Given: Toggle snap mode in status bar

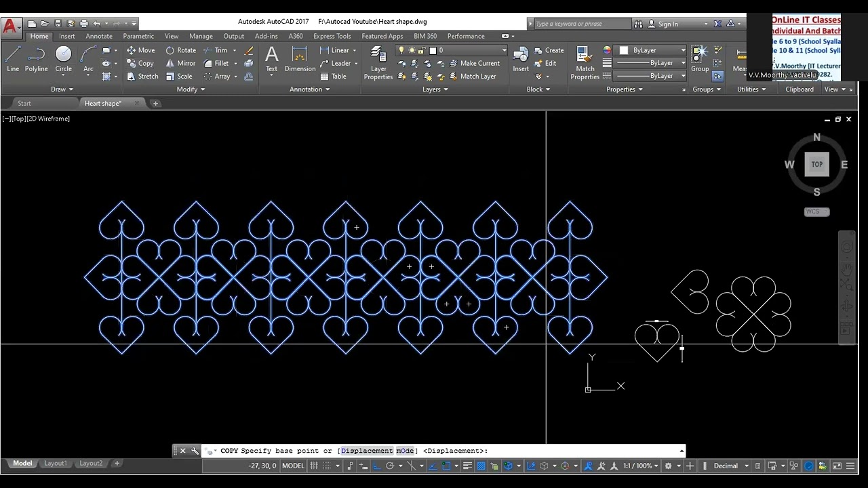Looking at the screenshot, I should [x=328, y=466].
